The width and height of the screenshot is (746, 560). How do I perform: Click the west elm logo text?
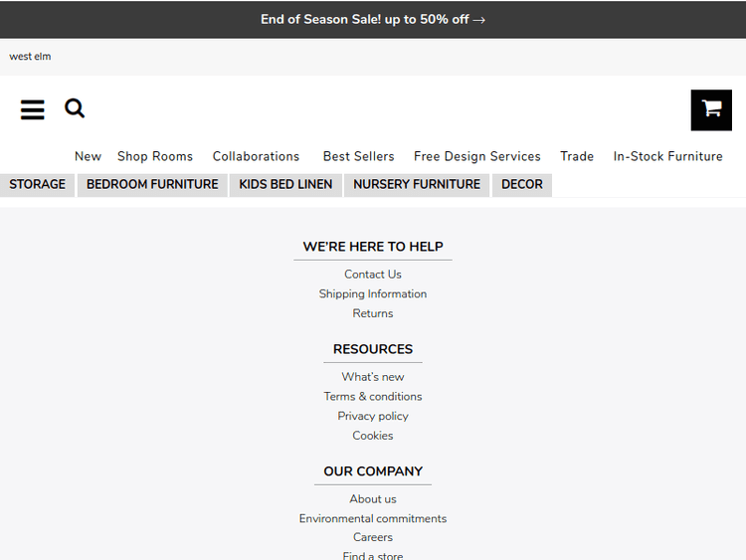(30, 57)
